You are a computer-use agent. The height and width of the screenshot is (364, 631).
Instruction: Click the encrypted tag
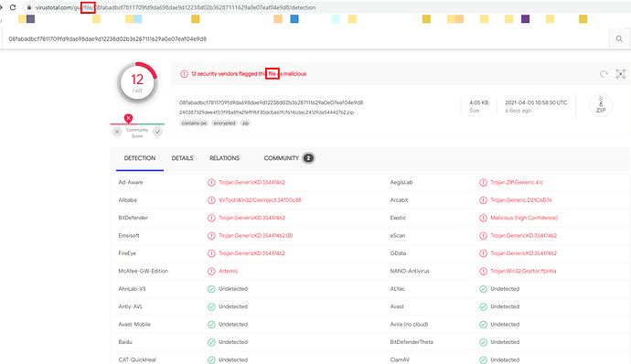point(224,123)
